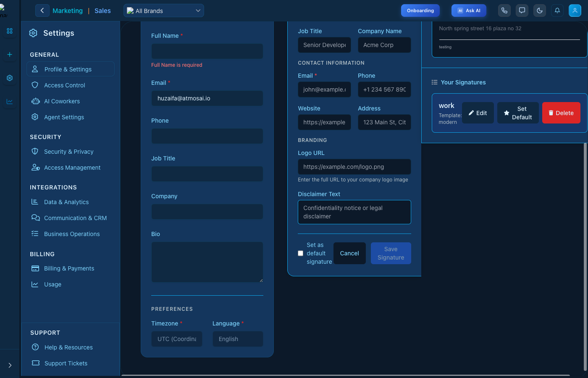Click the gear icon in left rail
The width and height of the screenshot is (588, 378).
click(x=10, y=78)
